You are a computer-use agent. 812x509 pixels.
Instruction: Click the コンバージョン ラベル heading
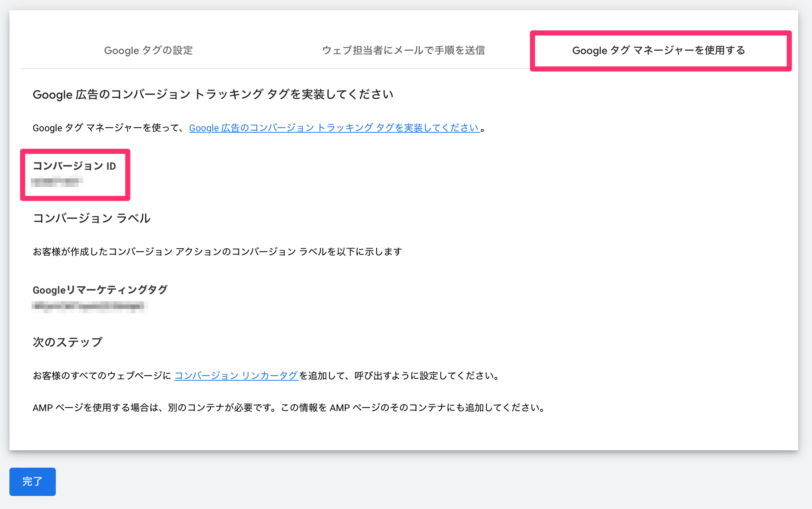click(91, 218)
